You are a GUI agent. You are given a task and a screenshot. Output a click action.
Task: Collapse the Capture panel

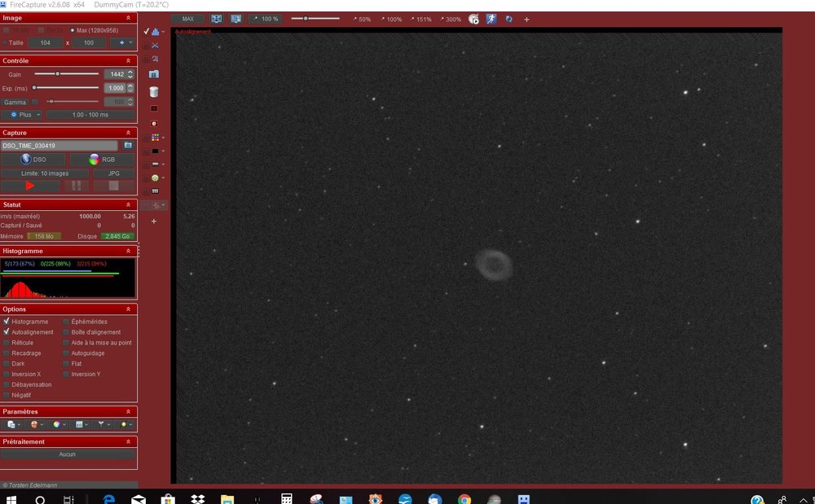click(129, 133)
